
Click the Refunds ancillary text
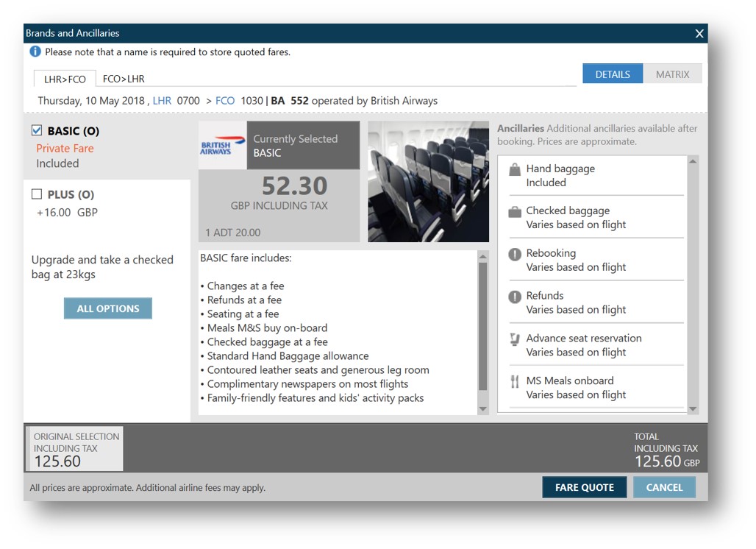click(576, 302)
